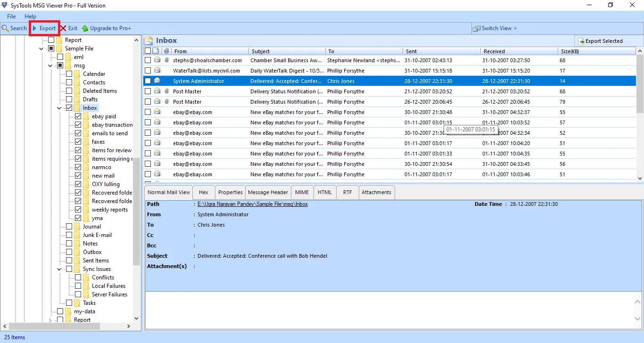Click the Deleted Items folder icon
Screen dimensions: 644x343
(77, 91)
